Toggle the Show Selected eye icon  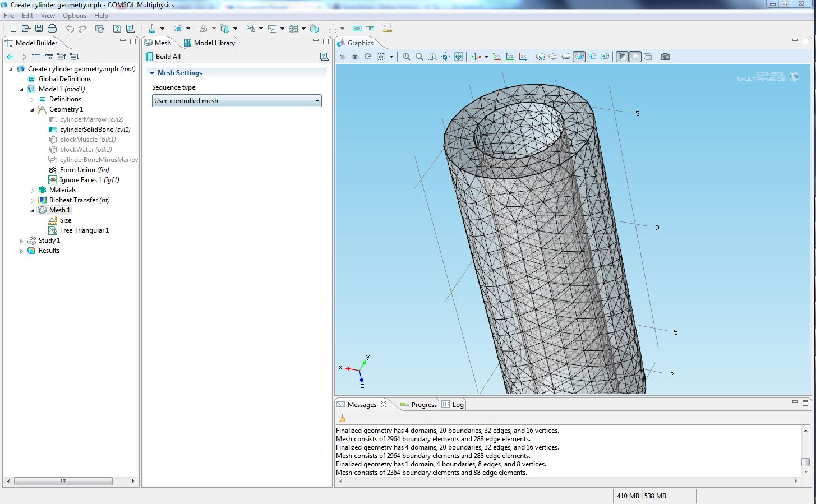coord(355,57)
